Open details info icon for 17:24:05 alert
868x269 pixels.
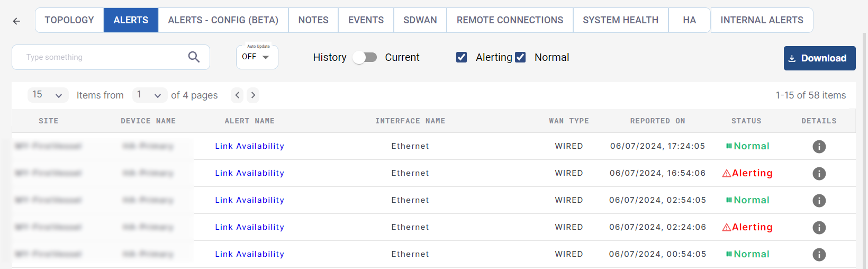pyautogui.click(x=819, y=147)
